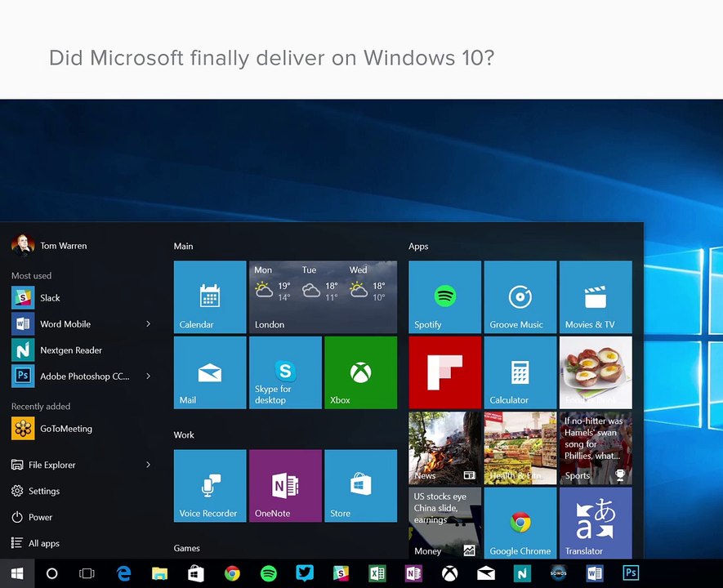Open File Explorer from taskbar

click(x=159, y=573)
